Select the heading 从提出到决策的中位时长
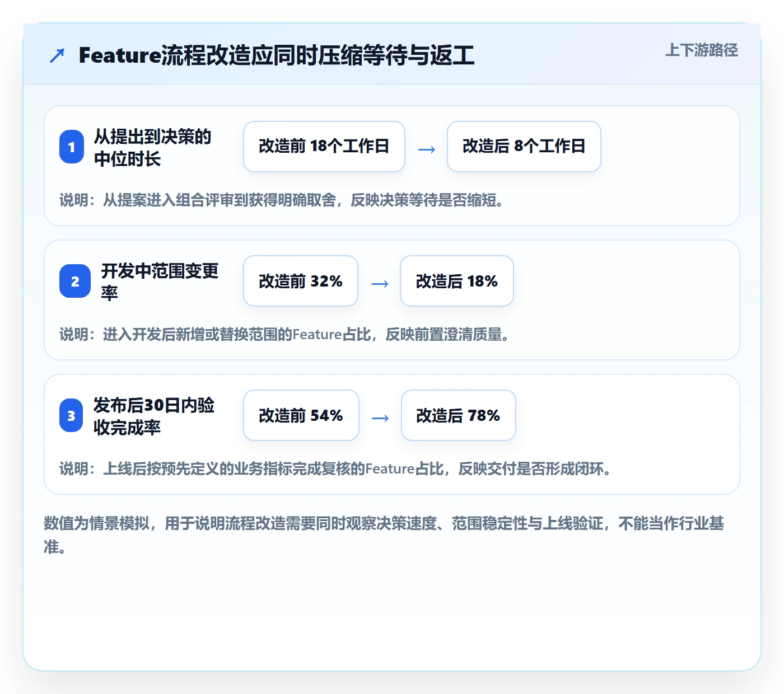Viewport: 784px width, 694px height. 153,147
